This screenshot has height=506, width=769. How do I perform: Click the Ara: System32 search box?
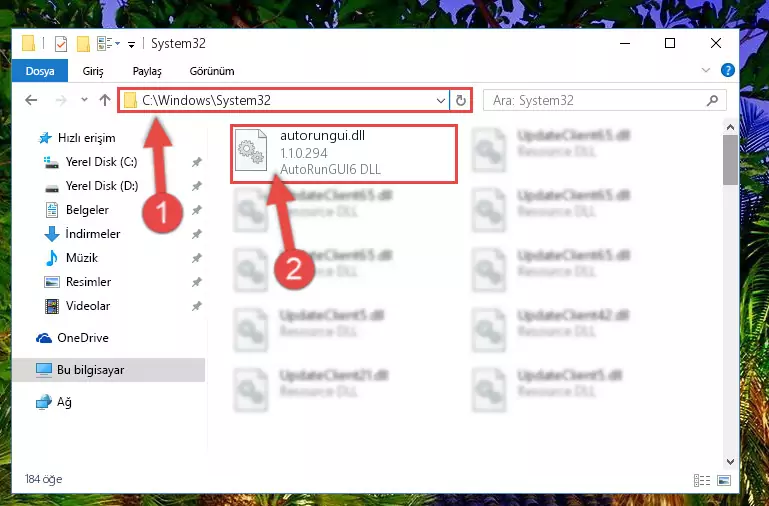[604, 101]
